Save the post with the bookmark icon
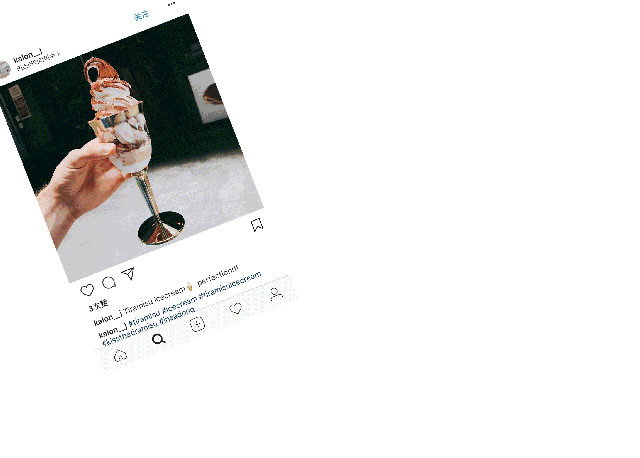 [257, 225]
